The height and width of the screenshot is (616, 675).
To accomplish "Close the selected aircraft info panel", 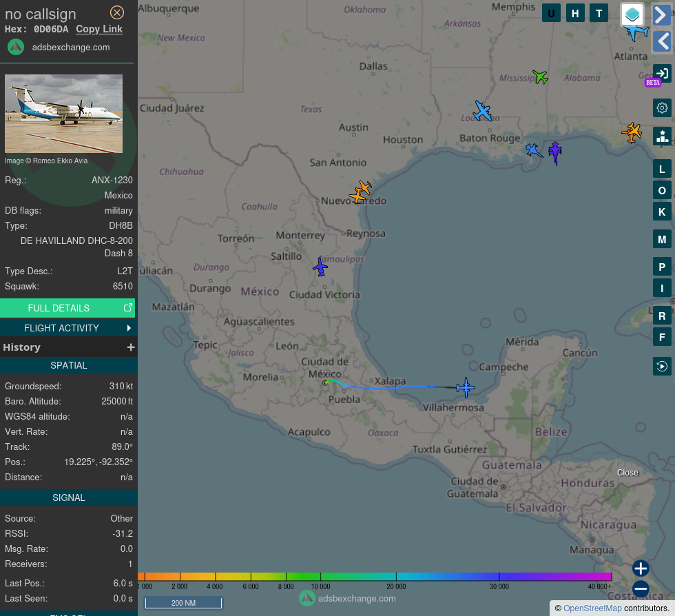I will 116,13.
